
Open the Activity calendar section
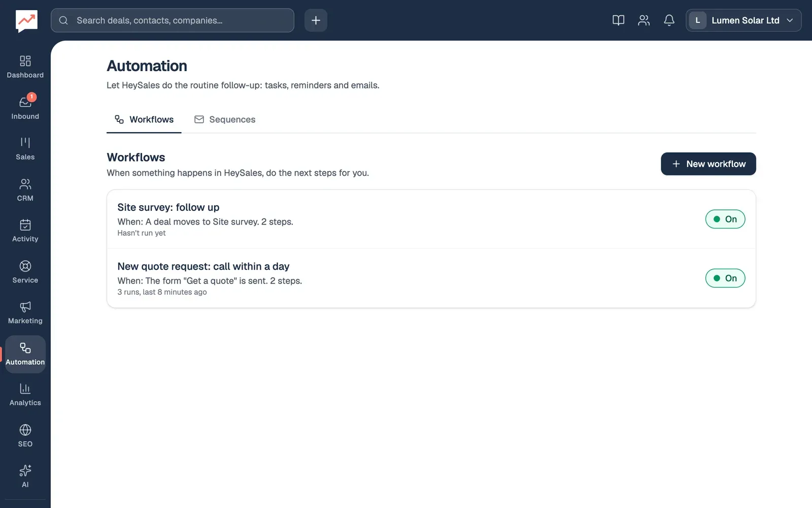pyautogui.click(x=25, y=231)
